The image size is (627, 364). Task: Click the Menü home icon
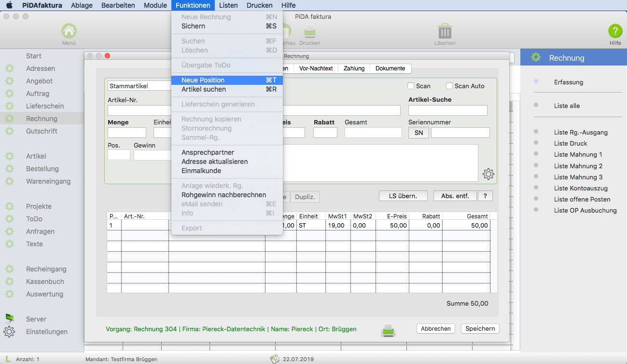click(x=69, y=31)
